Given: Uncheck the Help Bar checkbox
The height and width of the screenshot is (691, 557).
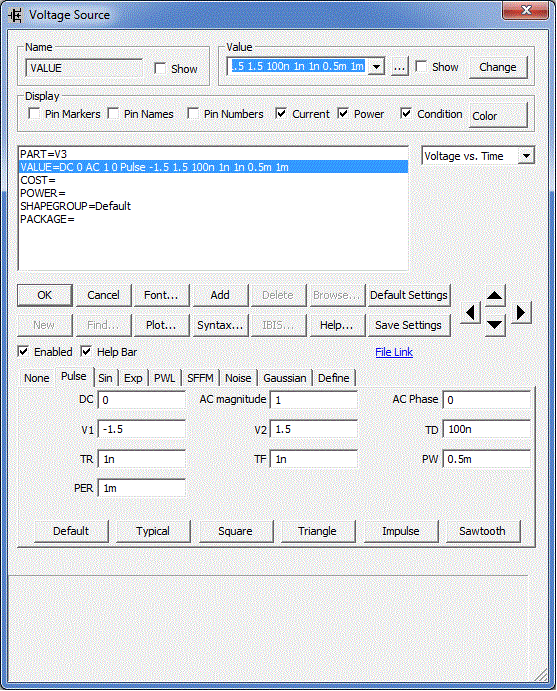Looking at the screenshot, I should [x=86, y=352].
